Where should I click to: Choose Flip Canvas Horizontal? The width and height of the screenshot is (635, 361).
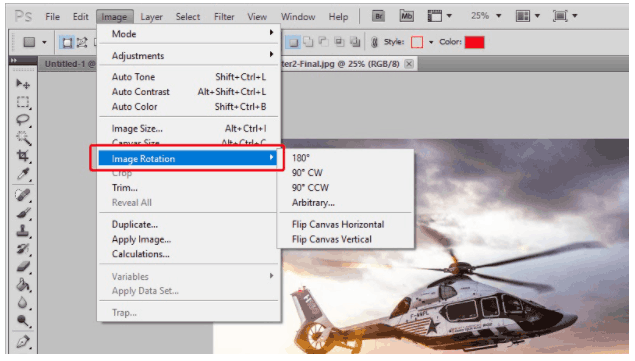[338, 224]
